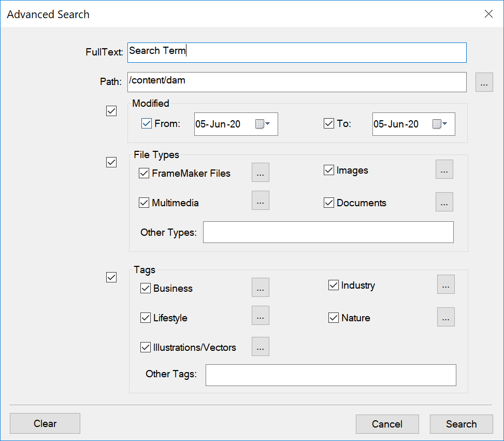This screenshot has width=504, height=441.
Task: Uncheck the Lifestyle tag checkbox
Action: tap(146, 318)
